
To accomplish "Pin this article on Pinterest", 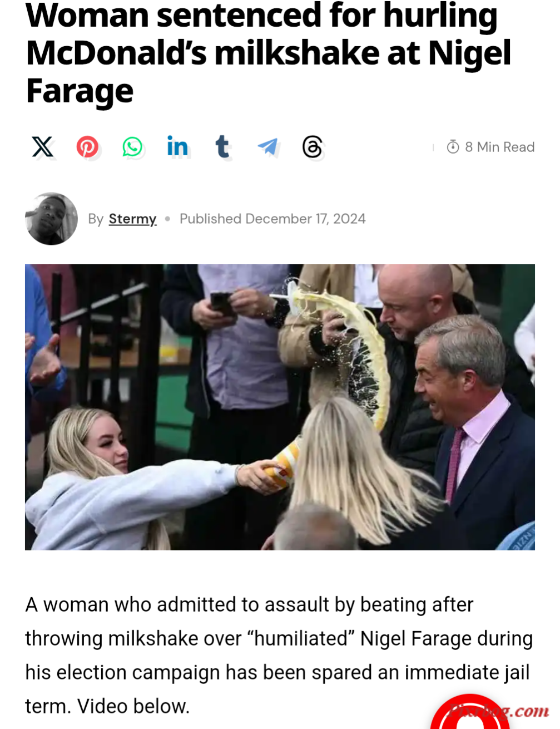I will point(87,147).
